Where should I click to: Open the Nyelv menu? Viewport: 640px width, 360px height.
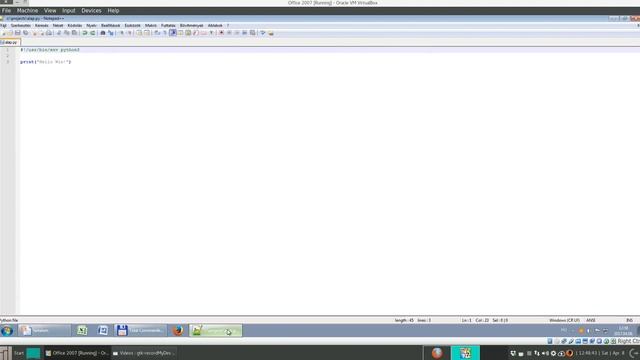point(91,25)
